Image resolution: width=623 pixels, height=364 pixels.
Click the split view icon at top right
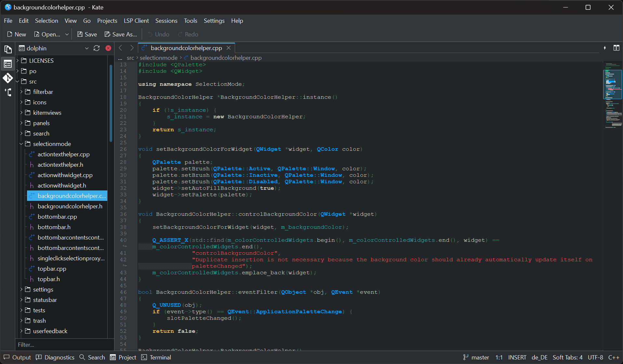616,48
